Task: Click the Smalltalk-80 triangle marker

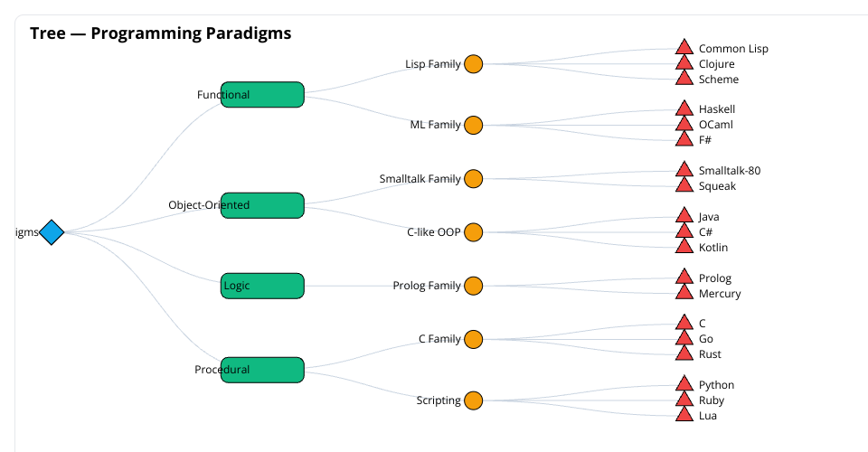Action: click(x=684, y=171)
